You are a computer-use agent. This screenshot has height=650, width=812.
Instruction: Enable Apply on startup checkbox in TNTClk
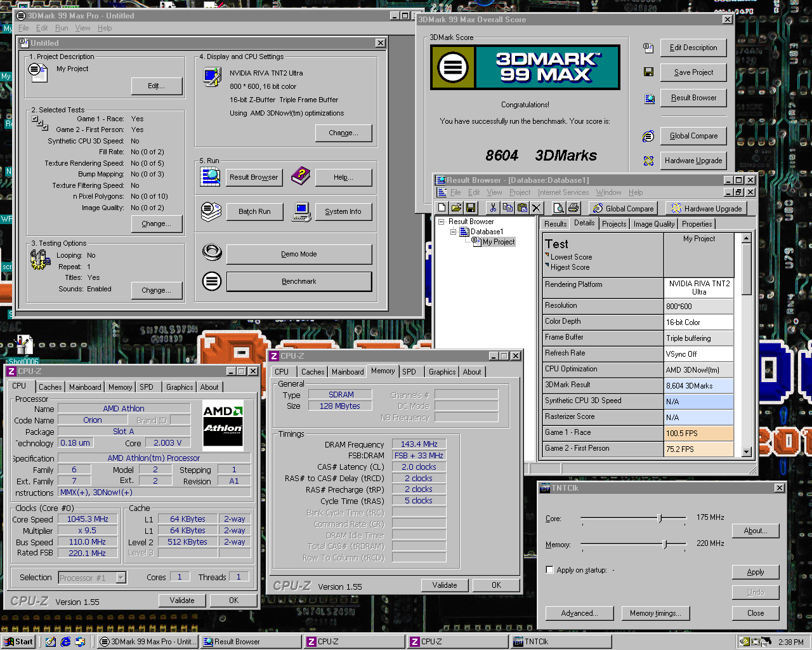[x=549, y=570]
